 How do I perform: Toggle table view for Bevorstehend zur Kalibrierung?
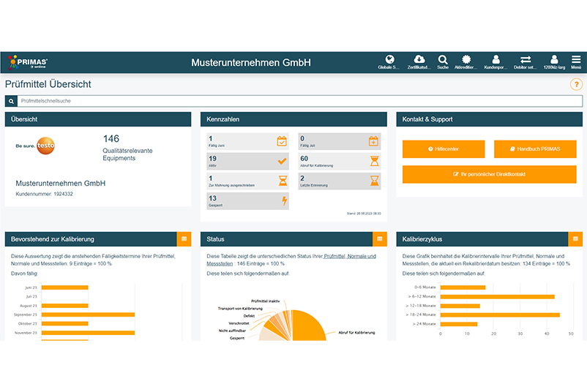[184, 239]
